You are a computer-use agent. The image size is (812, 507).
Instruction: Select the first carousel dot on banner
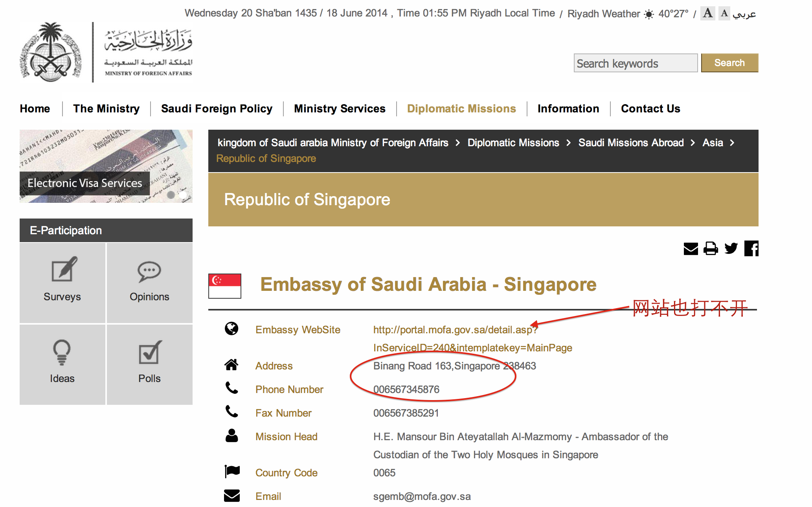pos(171,195)
